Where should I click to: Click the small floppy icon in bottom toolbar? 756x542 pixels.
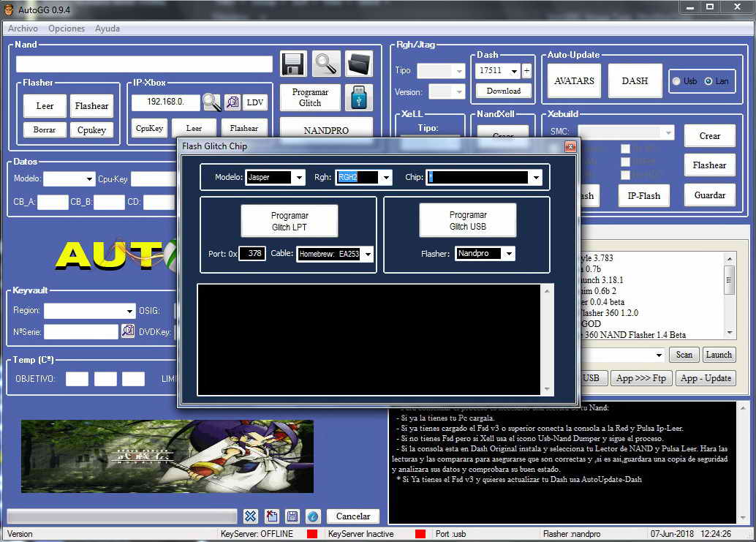click(x=292, y=516)
